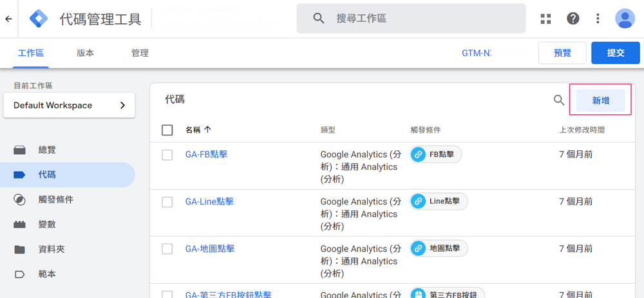644x298 pixels.
Task: Click the 上次修改時間 column header
Action: pyautogui.click(x=582, y=130)
